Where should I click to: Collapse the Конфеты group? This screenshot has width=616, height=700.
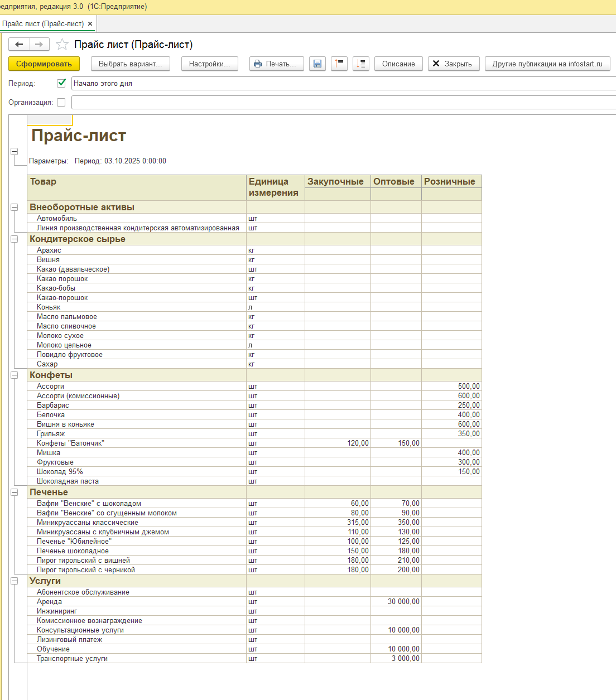coord(15,375)
